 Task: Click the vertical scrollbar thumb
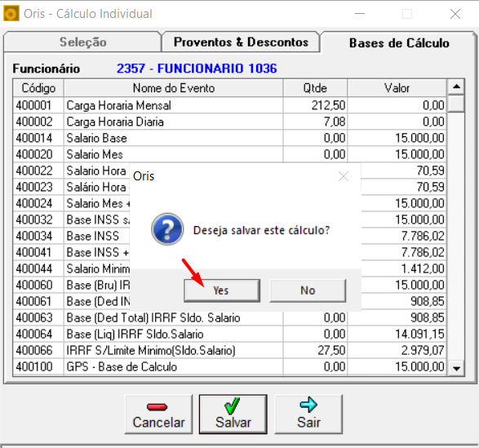[x=456, y=104]
